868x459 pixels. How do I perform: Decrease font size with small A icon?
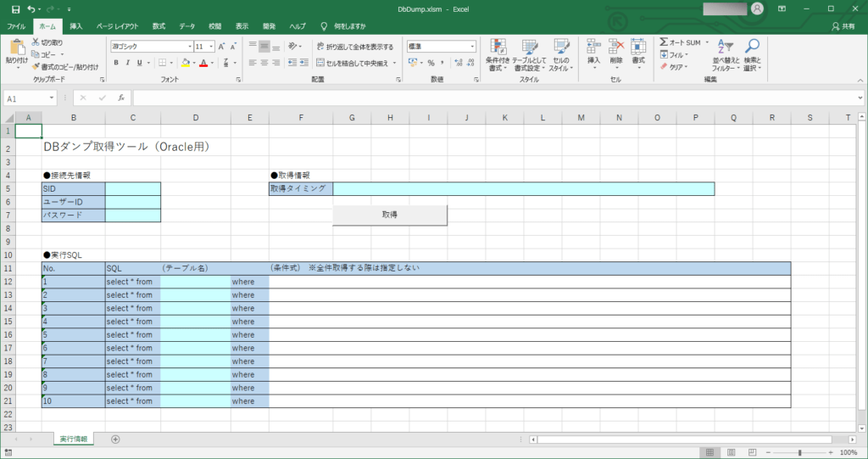click(233, 47)
